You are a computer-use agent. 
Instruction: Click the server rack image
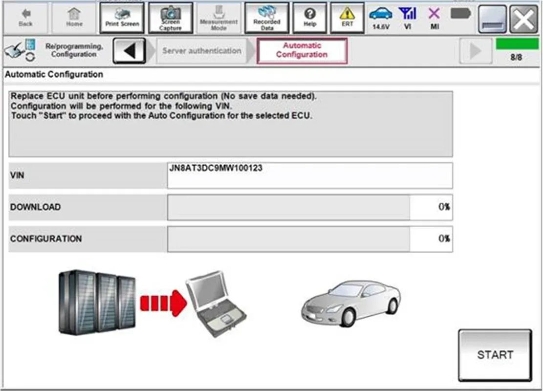(x=97, y=303)
